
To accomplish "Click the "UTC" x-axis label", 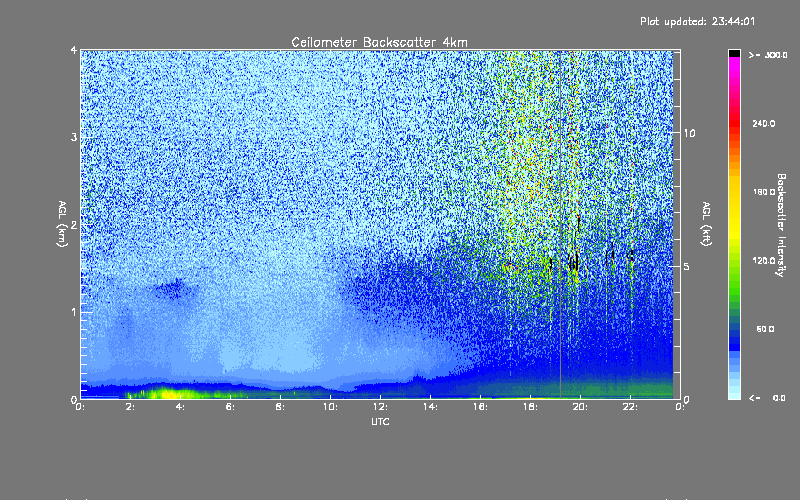I will click(380, 421).
